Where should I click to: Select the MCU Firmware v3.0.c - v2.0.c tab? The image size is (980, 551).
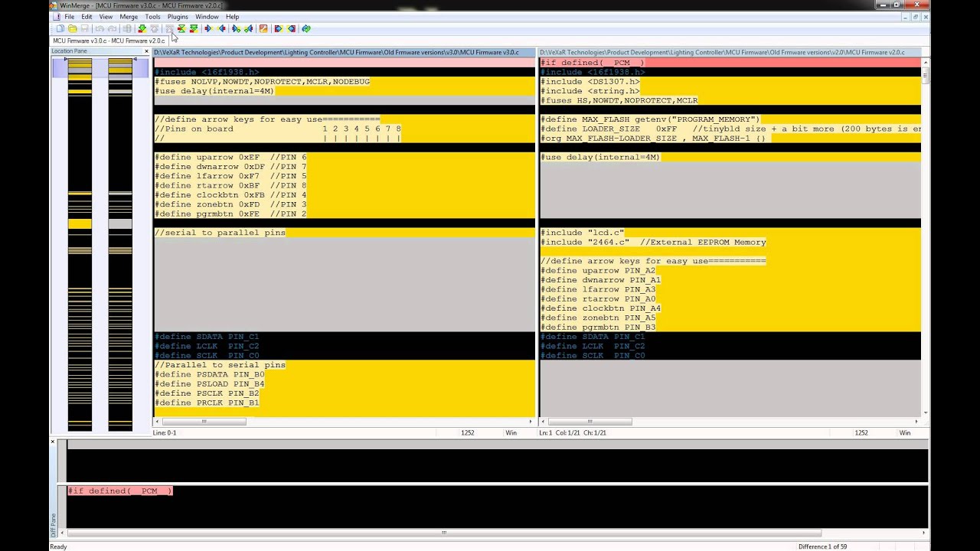109,41
